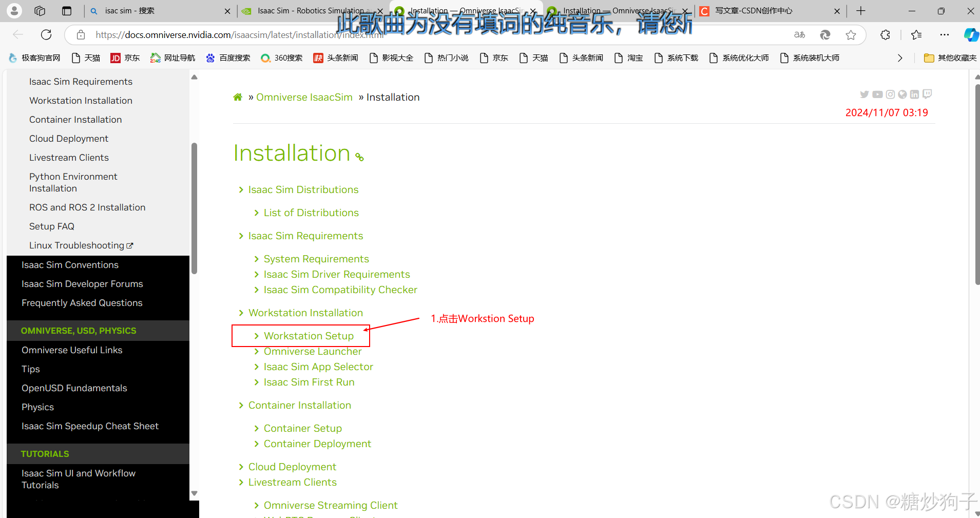This screenshot has width=980, height=518.
Task: Open the Container Deployment link
Action: point(317,444)
